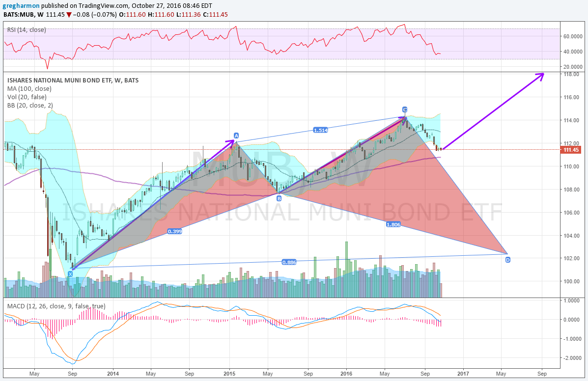
Task: Click the 110.00 price axis label
Action: click(x=571, y=167)
